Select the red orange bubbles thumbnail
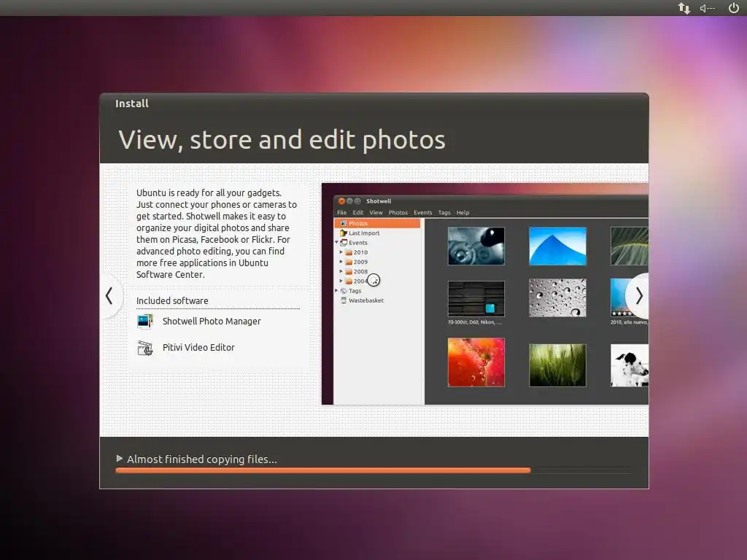747x560 pixels. pos(476,362)
